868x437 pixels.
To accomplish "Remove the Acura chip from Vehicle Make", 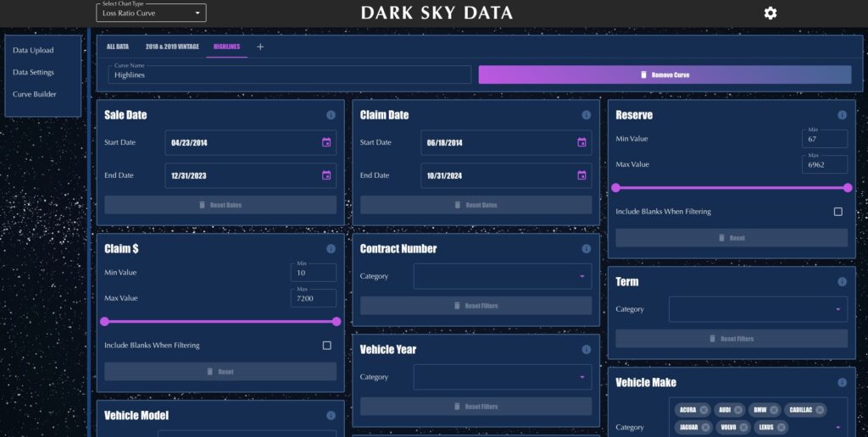I will (704, 410).
